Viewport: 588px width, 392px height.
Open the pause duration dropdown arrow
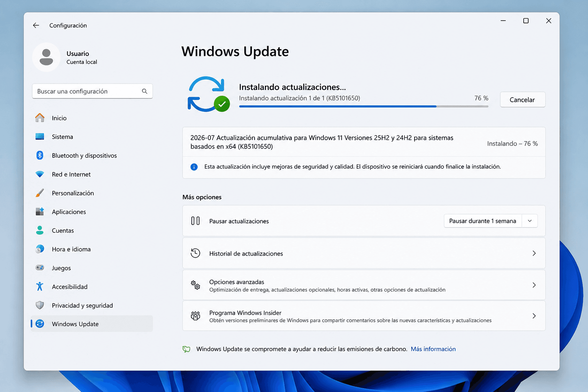[530, 221]
